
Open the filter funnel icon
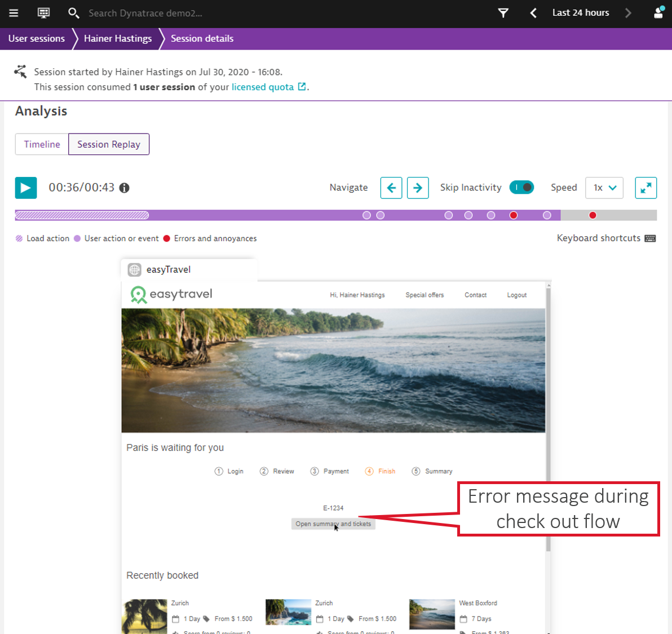pyautogui.click(x=503, y=13)
